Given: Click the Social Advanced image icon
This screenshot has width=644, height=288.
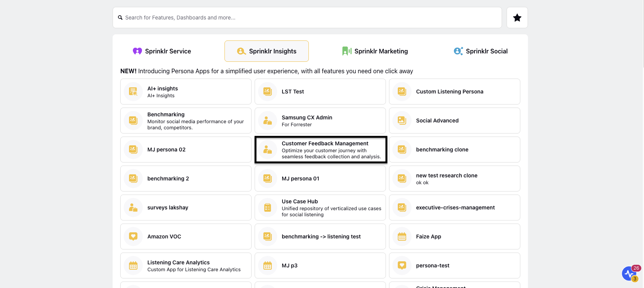Looking at the screenshot, I should pyautogui.click(x=402, y=121).
